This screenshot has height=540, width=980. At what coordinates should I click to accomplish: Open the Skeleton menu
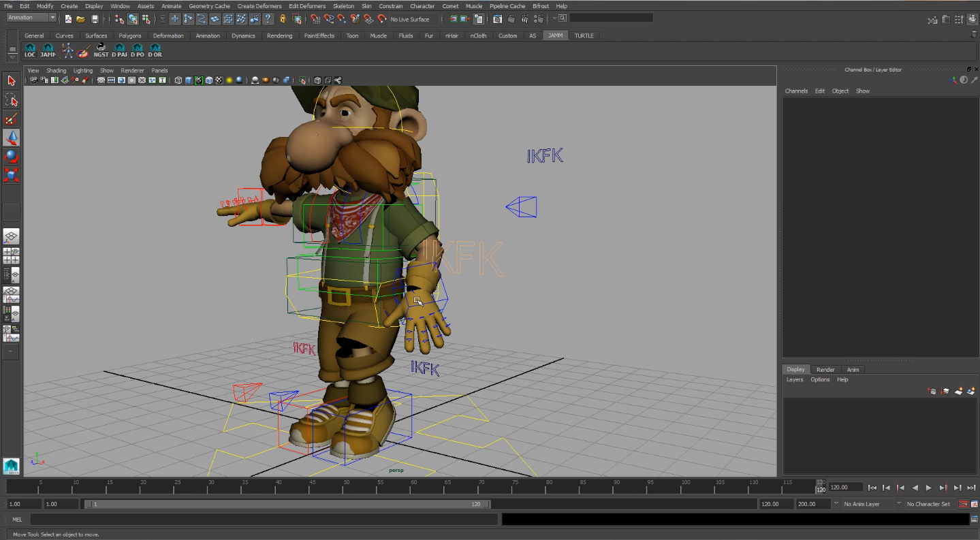coord(343,6)
